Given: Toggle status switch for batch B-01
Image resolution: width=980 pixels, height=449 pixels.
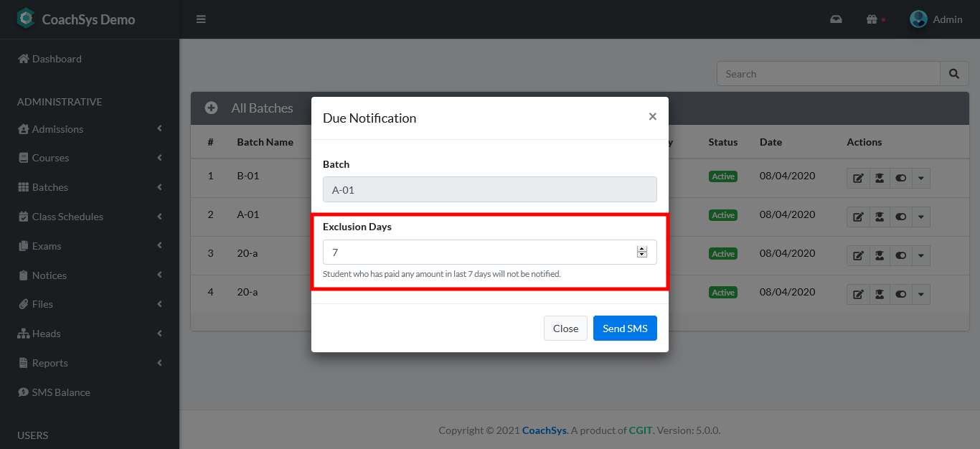Looking at the screenshot, I should coord(901,178).
